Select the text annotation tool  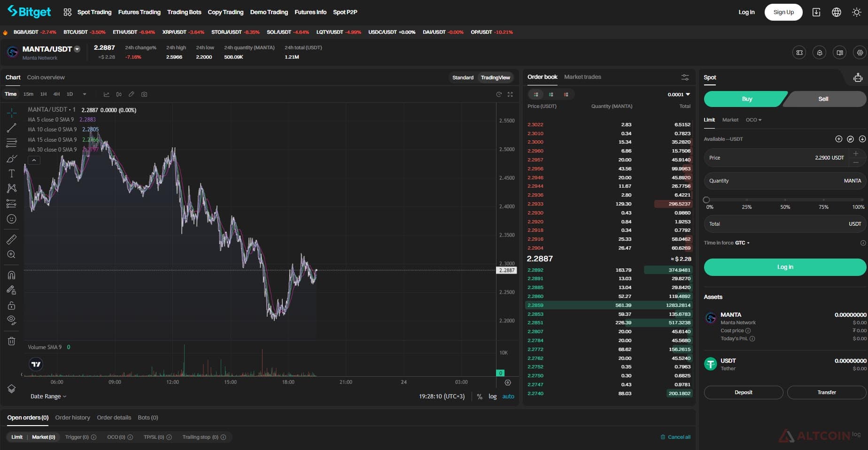coord(12,174)
